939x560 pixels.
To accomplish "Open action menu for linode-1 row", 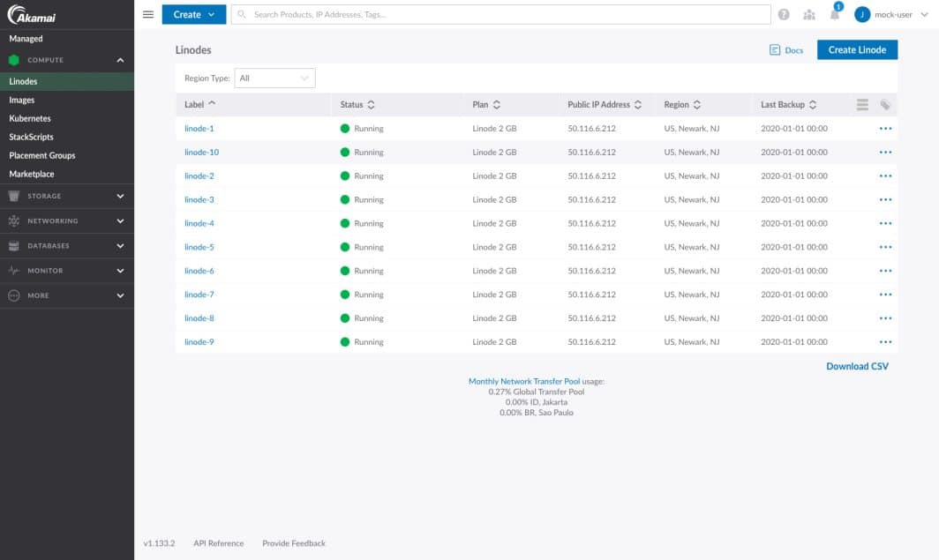I will pyautogui.click(x=885, y=129).
